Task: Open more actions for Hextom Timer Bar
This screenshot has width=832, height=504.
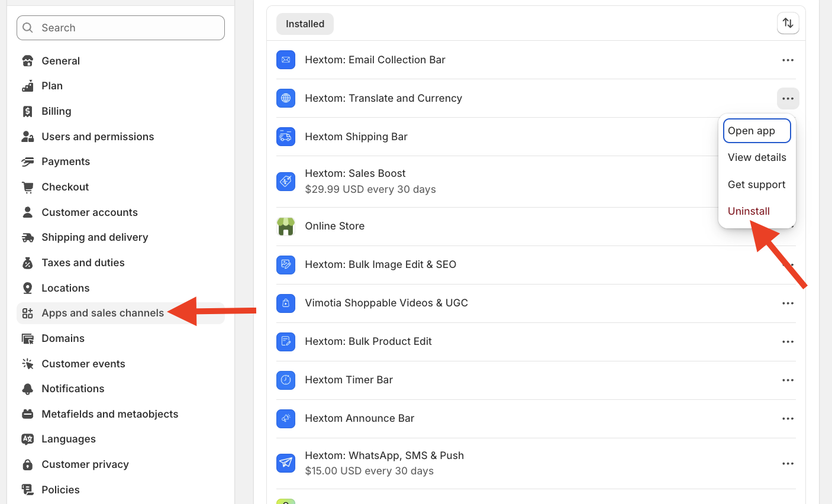Action: pyautogui.click(x=788, y=380)
